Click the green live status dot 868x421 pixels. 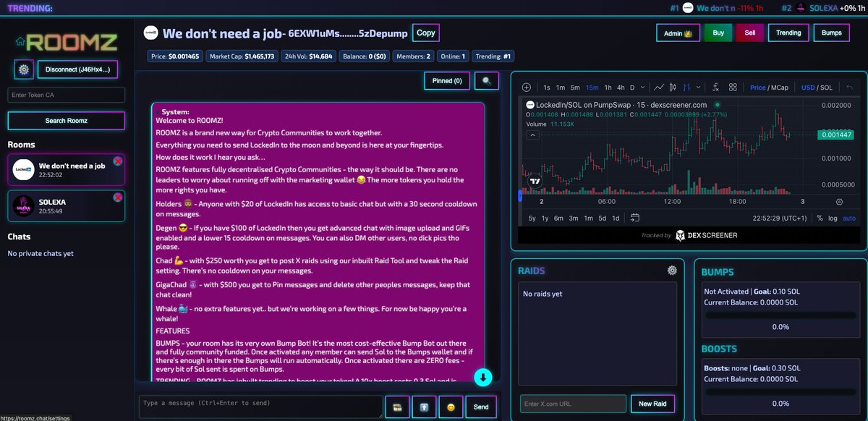pyautogui.click(x=717, y=105)
